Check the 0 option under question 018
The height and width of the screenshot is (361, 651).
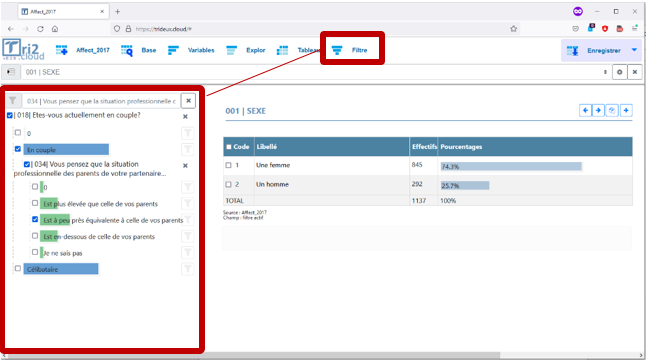tap(18, 133)
